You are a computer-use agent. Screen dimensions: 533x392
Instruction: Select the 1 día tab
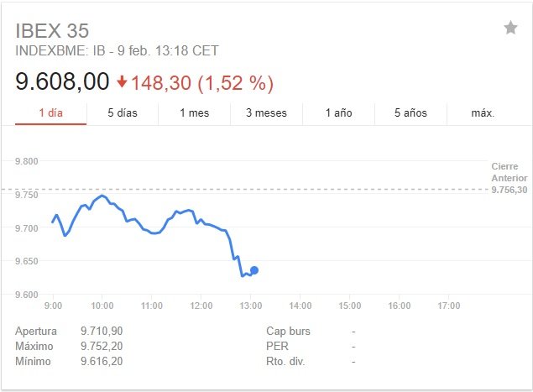[50, 113]
